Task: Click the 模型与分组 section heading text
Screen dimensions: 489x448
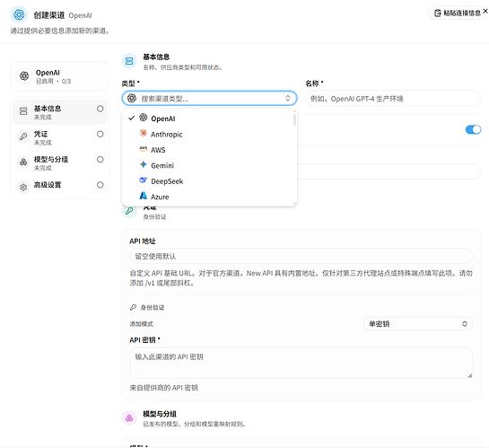Action: click(x=160, y=414)
